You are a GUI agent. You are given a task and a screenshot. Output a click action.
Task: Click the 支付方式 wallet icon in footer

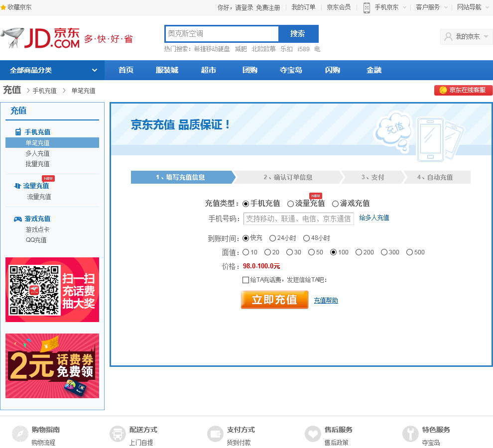[215, 434]
